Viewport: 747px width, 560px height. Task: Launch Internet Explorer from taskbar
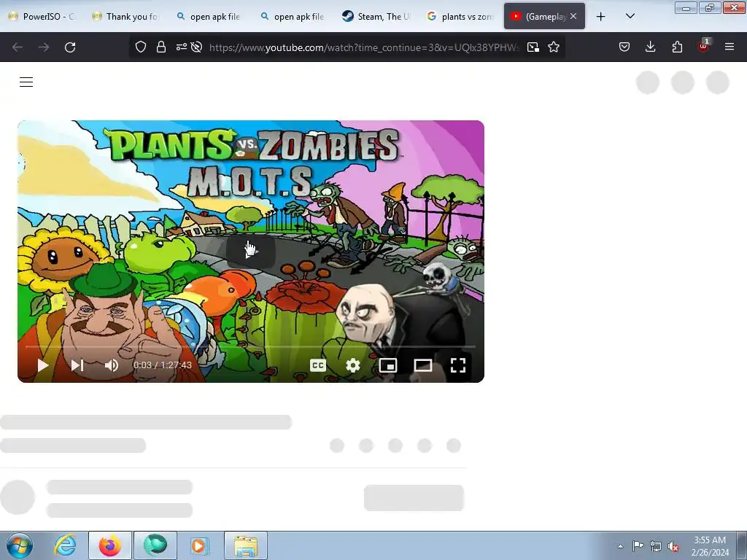click(x=65, y=545)
